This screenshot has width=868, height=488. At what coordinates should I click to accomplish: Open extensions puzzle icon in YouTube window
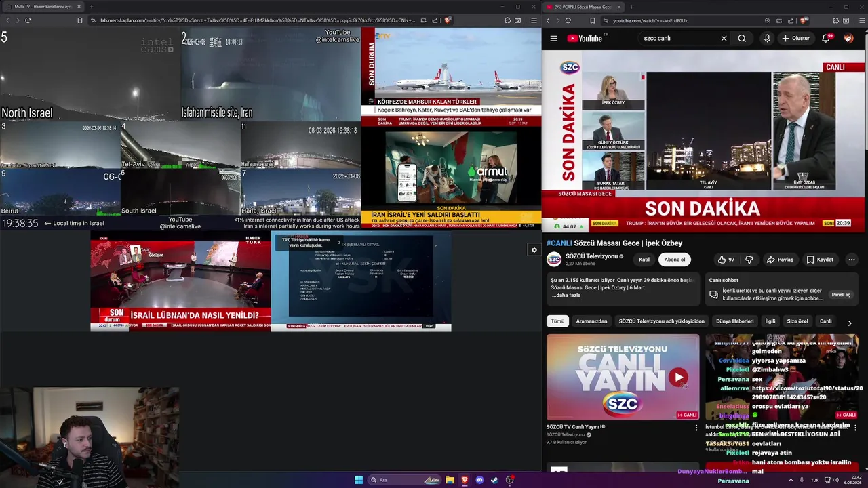[835, 20]
